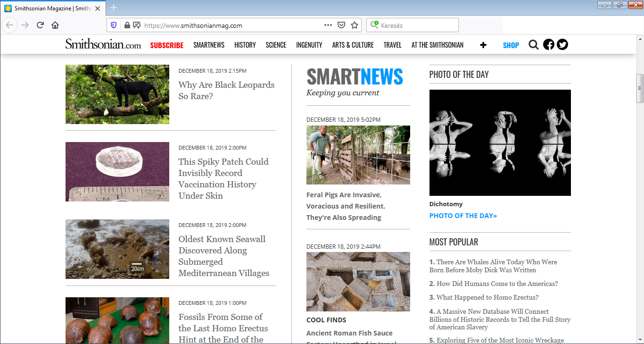Viewport: 644px width, 344px height.
Task: Open the massive new database slavery story
Action: coord(500,319)
